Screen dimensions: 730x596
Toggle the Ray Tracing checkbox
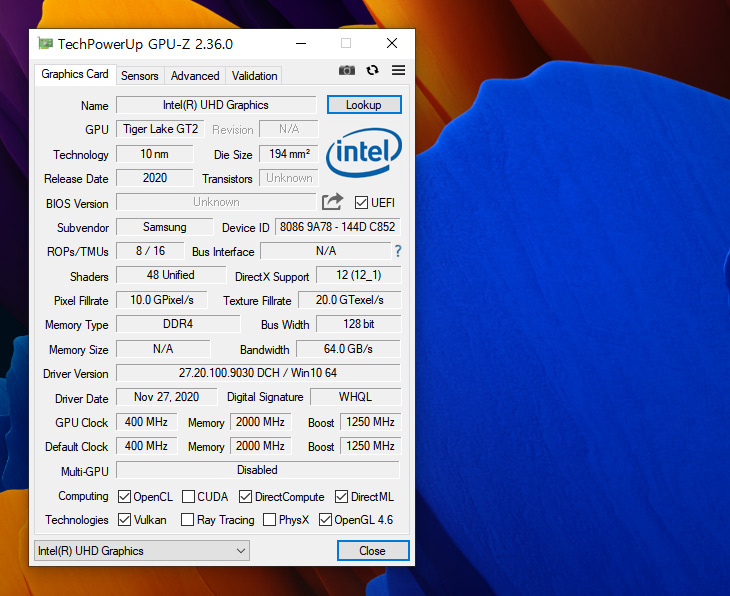[187, 520]
